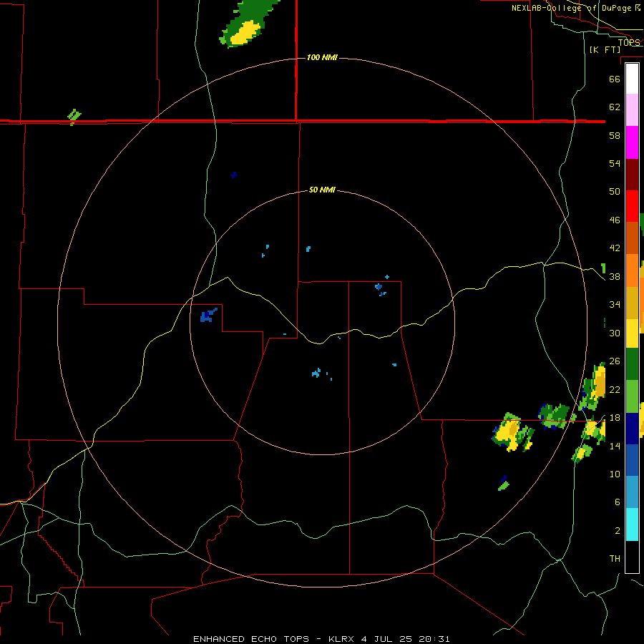Click the '30' legend value
Screen dimensions: 644x644
pyautogui.click(x=615, y=333)
